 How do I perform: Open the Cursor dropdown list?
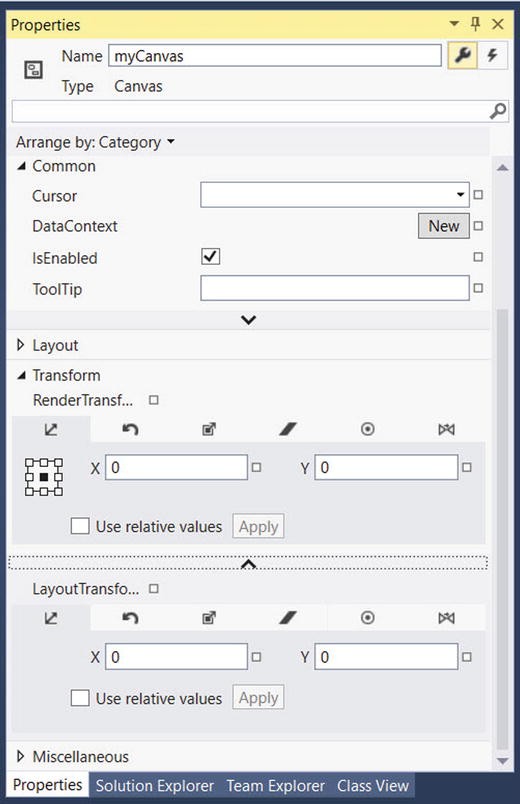click(x=334, y=195)
